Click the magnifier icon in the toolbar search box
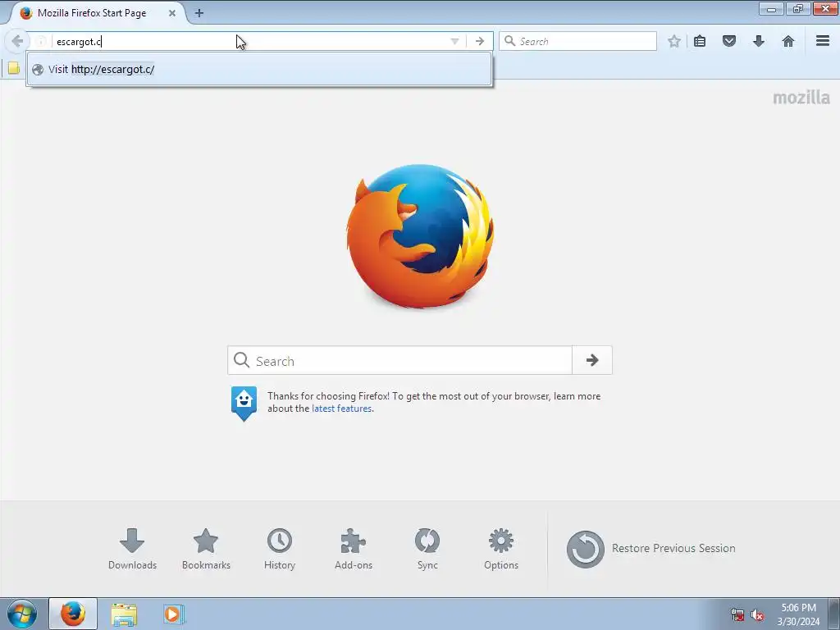The height and width of the screenshot is (630, 840). pos(509,41)
